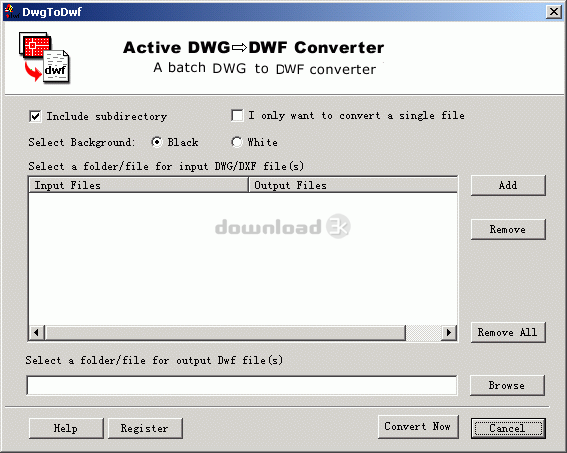Click Remove All button
Image resolution: width=567 pixels, height=453 pixels.
508,332
